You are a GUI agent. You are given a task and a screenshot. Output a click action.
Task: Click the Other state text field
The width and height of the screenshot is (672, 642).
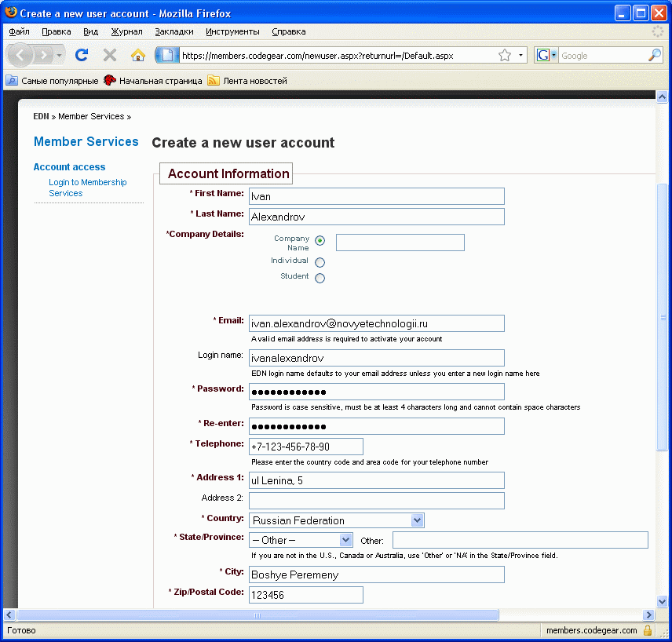(x=520, y=540)
